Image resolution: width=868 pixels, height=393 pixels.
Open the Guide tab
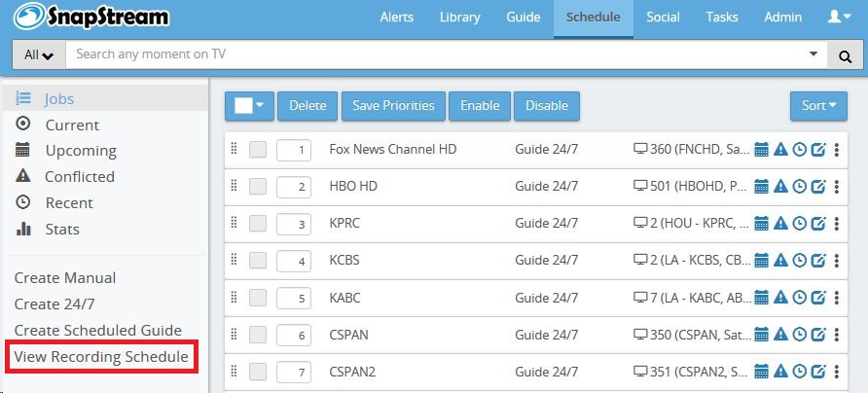pyautogui.click(x=524, y=18)
